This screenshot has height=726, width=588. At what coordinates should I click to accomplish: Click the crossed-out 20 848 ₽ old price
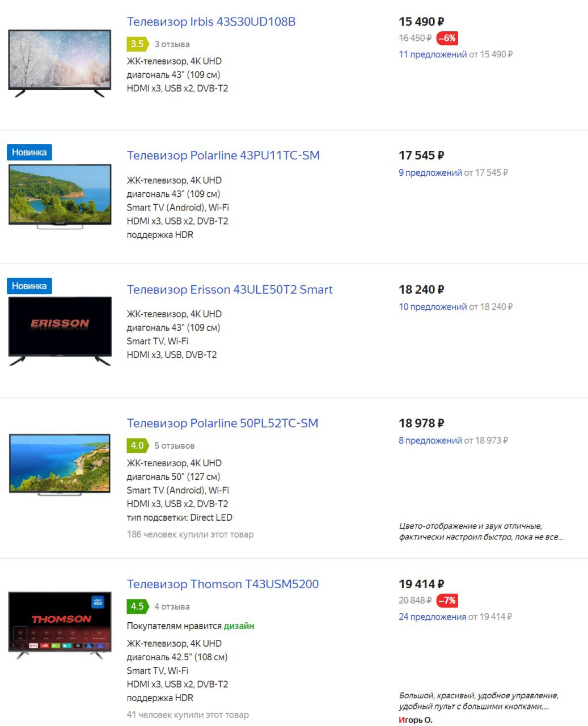pos(415,600)
